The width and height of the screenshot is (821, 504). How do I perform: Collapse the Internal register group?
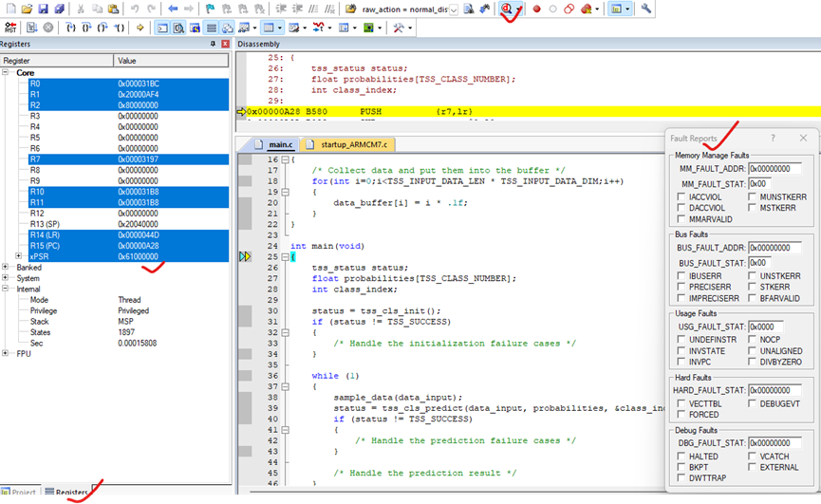[6, 289]
